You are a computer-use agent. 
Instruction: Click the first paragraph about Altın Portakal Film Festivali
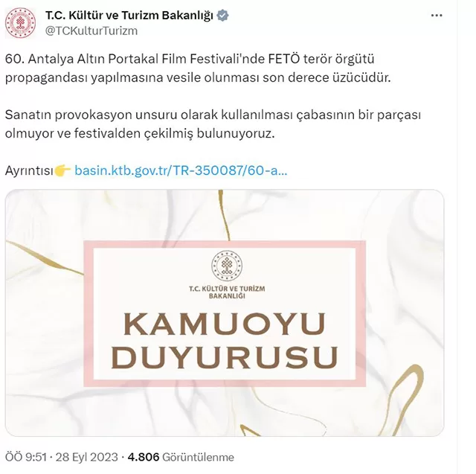[198, 68]
